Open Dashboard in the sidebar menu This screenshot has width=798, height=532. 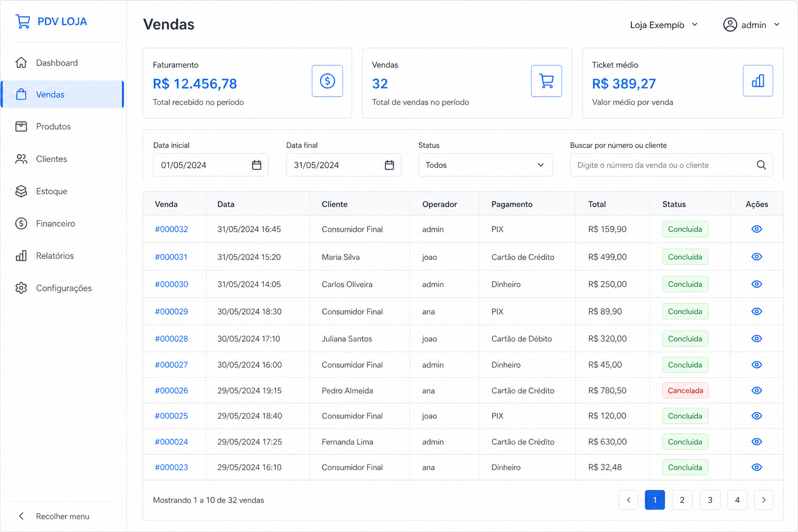63,63
